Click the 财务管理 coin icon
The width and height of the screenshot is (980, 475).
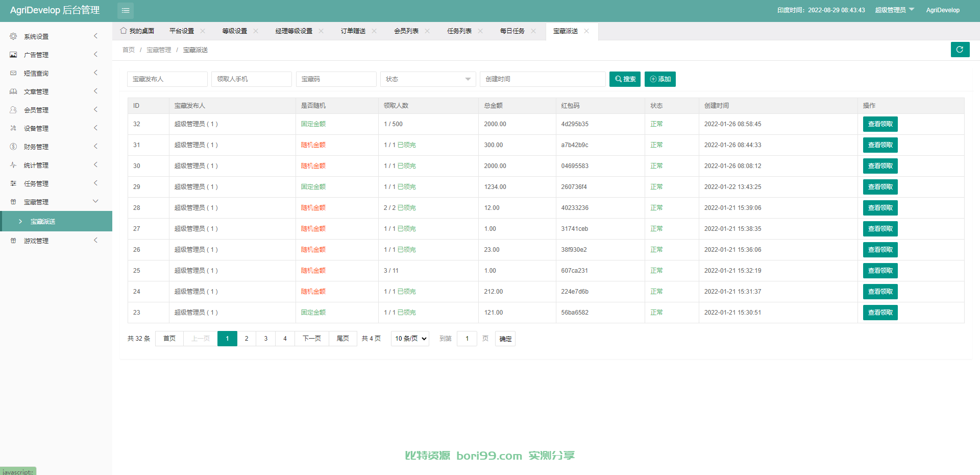[13, 147]
